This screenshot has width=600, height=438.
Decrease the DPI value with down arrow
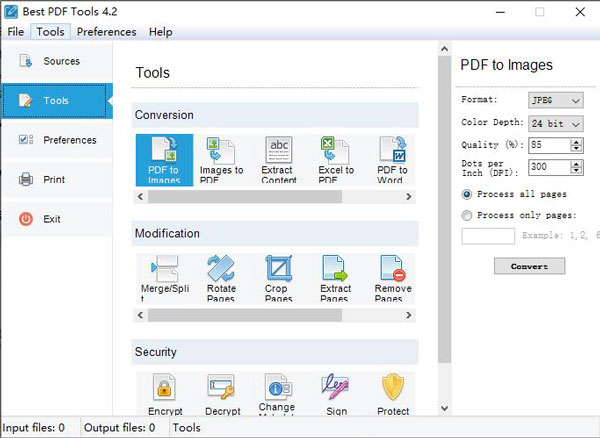tap(576, 171)
